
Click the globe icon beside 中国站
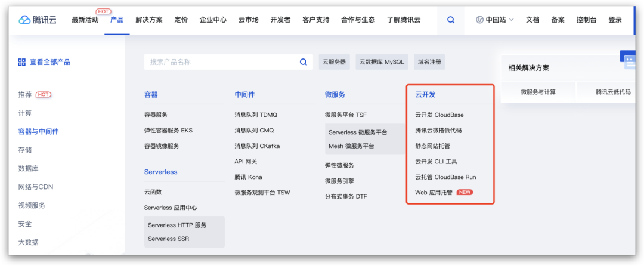479,20
